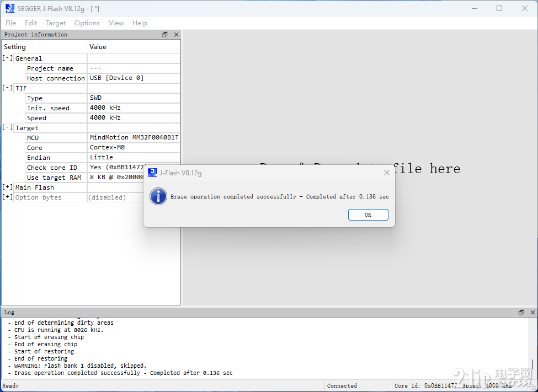Expand the Main Flash section

7,187
